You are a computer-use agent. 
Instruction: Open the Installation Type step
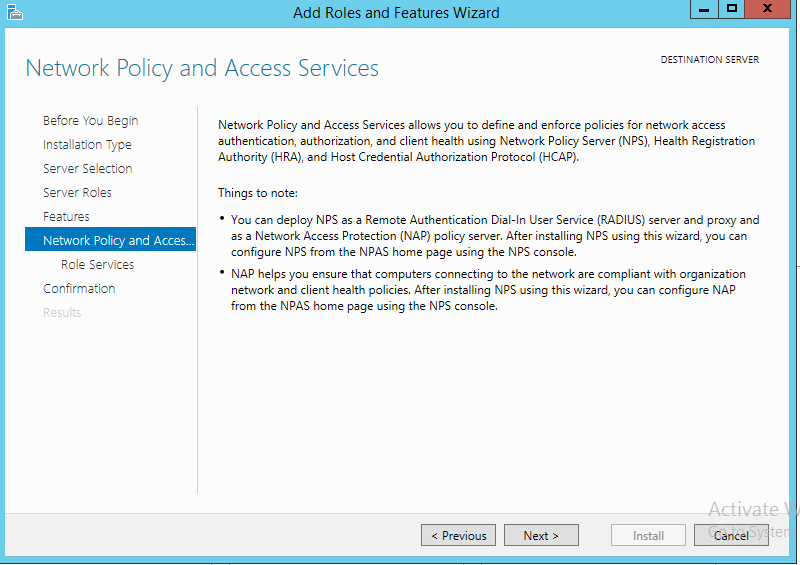tap(87, 145)
